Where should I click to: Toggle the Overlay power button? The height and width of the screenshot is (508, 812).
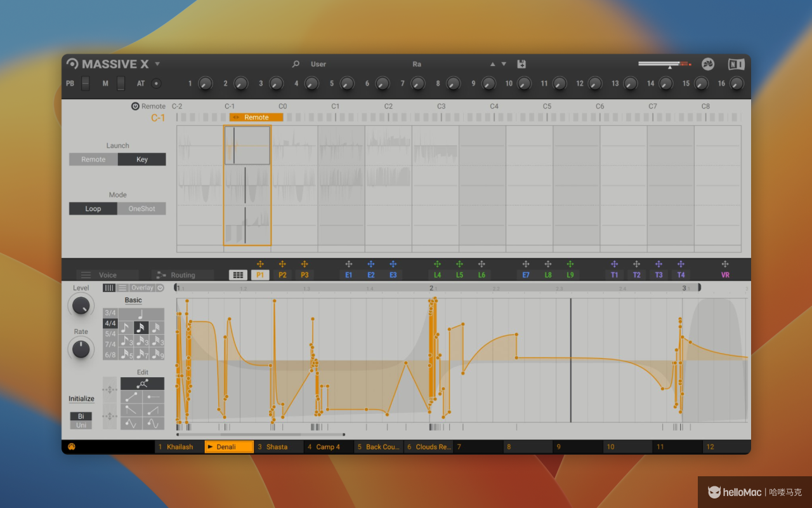point(160,288)
